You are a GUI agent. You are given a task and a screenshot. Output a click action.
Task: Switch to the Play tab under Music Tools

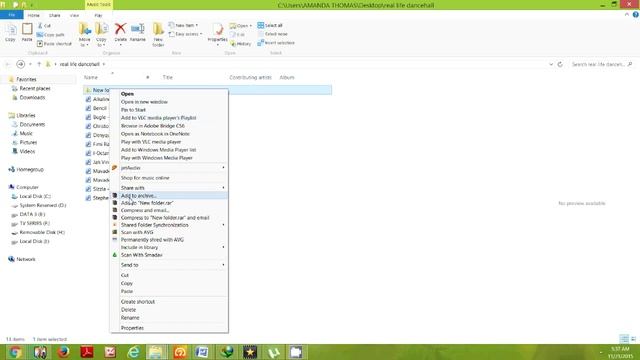(x=98, y=16)
